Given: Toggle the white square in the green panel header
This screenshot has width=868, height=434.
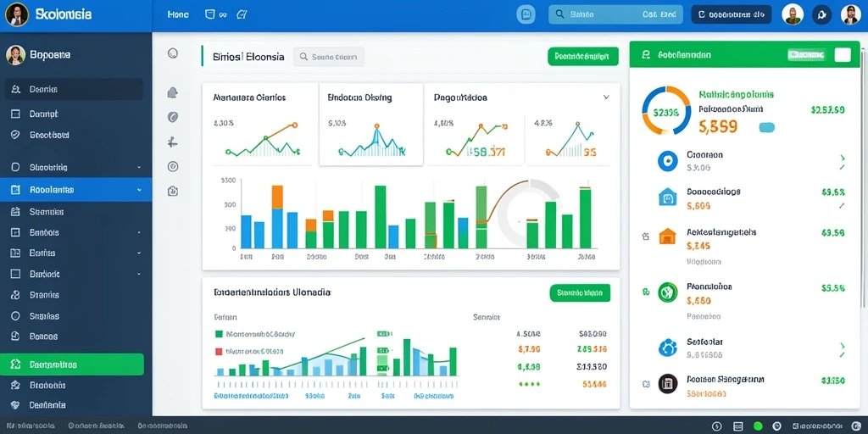Looking at the screenshot, I should click(x=842, y=54).
